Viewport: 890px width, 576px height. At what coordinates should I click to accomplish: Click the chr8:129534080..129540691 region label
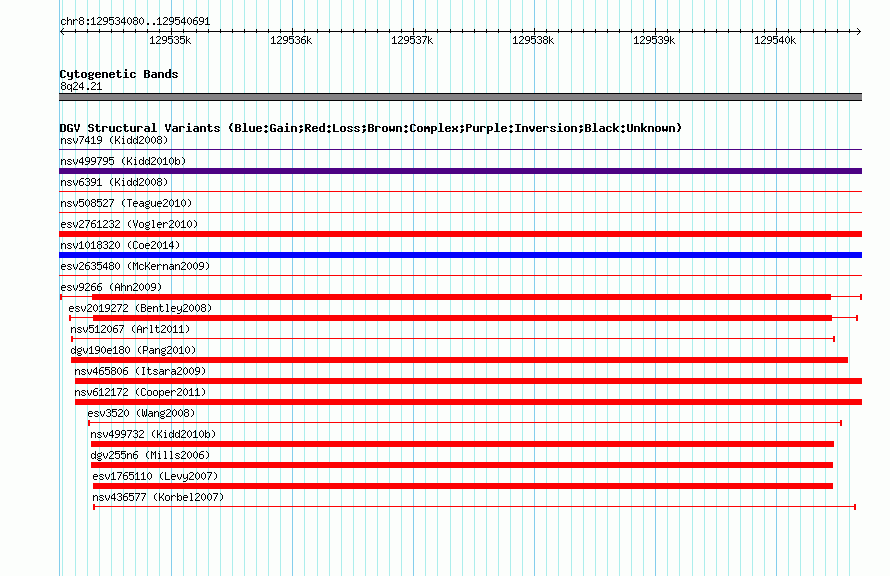click(135, 22)
